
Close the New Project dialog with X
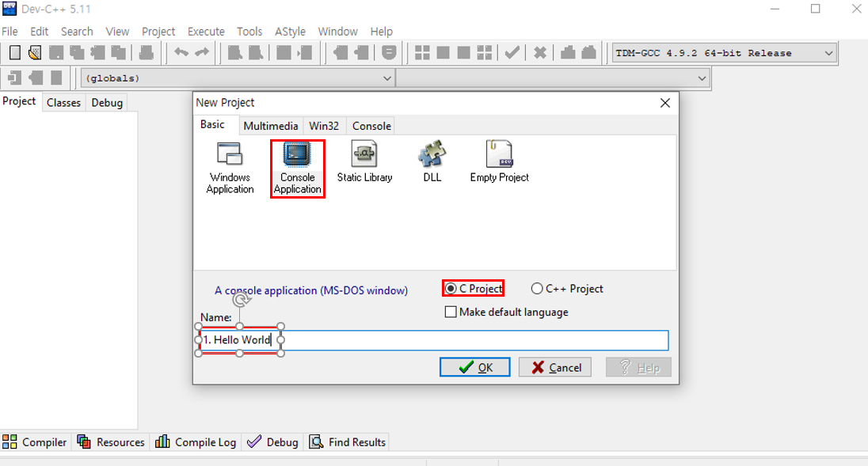tap(664, 103)
